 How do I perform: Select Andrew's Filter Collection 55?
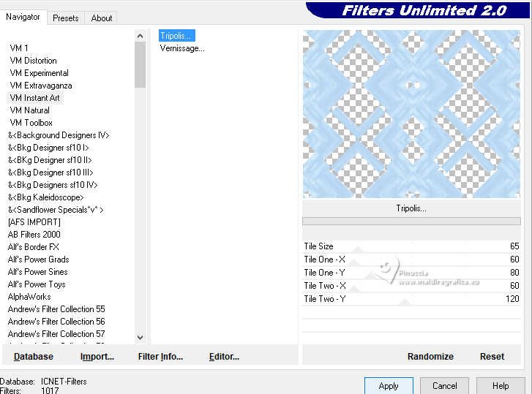tap(56, 309)
